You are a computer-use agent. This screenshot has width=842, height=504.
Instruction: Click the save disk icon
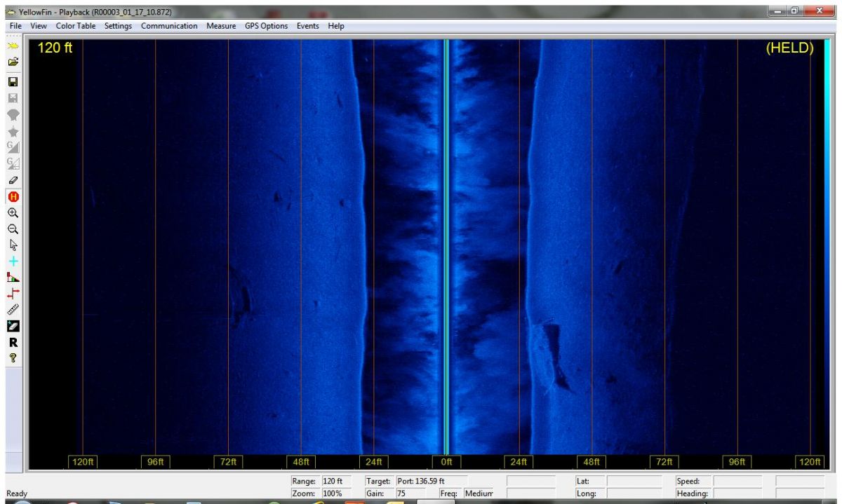click(13, 81)
